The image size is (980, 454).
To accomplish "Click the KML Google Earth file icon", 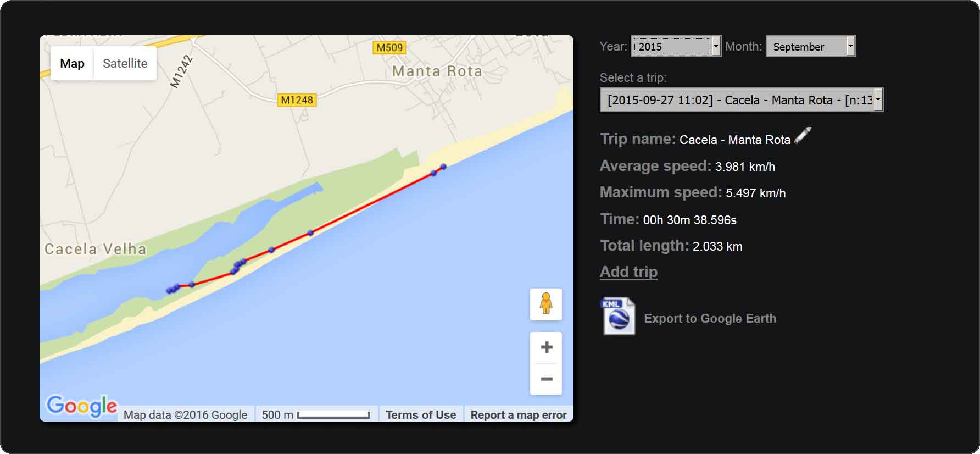I will pos(619,316).
